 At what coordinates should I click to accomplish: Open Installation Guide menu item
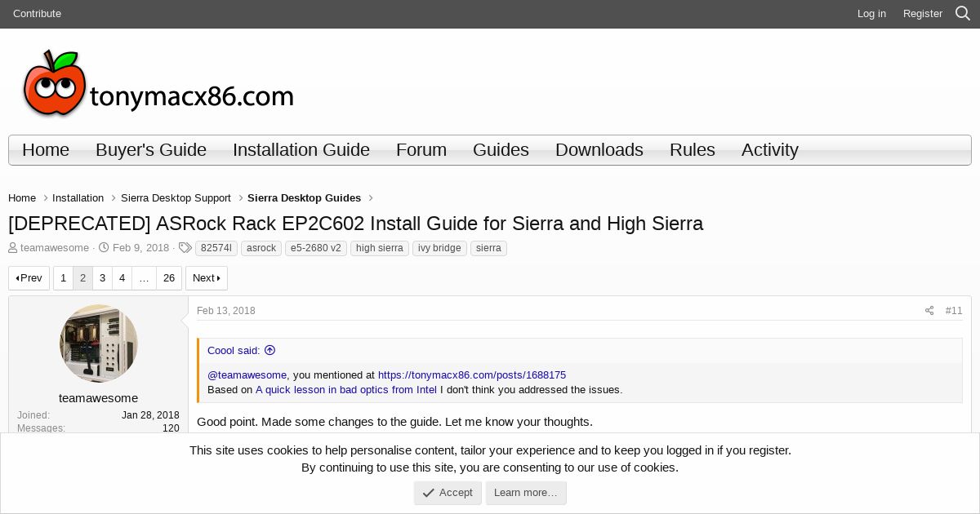(301, 150)
